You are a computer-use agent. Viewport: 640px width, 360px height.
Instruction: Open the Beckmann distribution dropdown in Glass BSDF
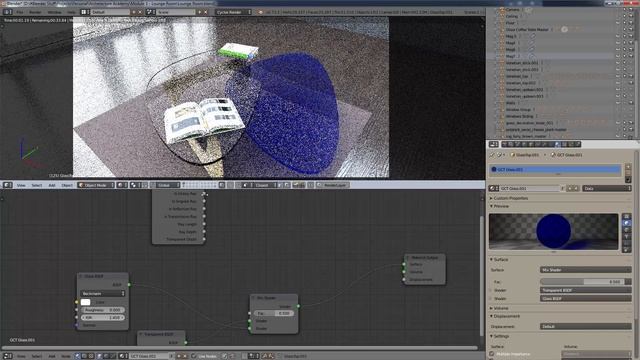point(103,294)
